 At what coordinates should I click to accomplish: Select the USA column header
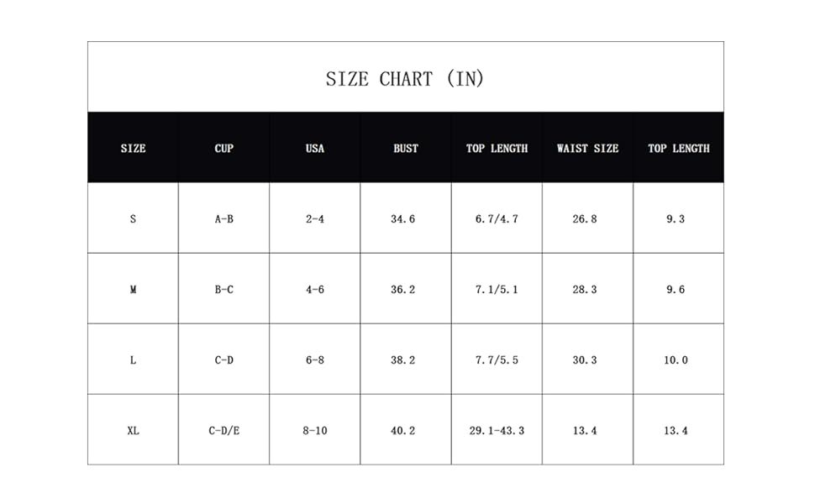coord(315,148)
